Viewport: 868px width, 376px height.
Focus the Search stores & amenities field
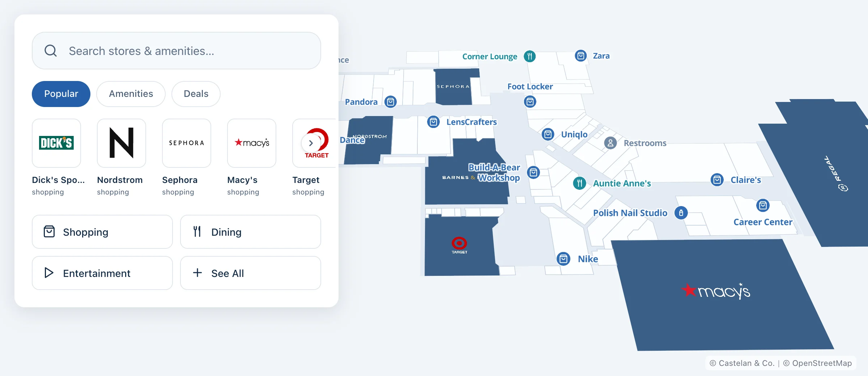coord(176,51)
